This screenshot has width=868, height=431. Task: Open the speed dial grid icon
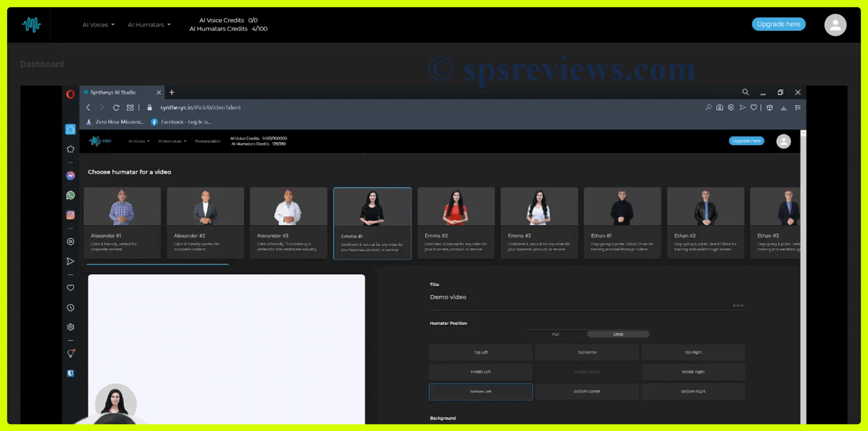point(130,107)
